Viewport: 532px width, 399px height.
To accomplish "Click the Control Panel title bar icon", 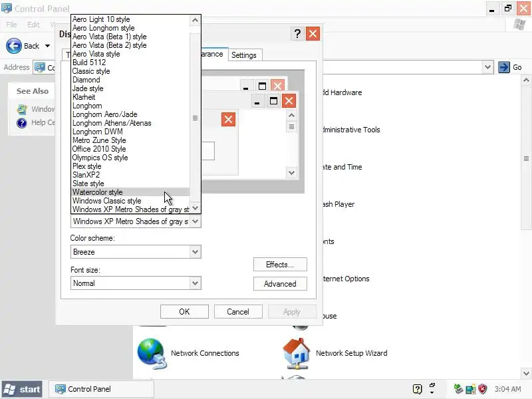I will coord(7,8).
